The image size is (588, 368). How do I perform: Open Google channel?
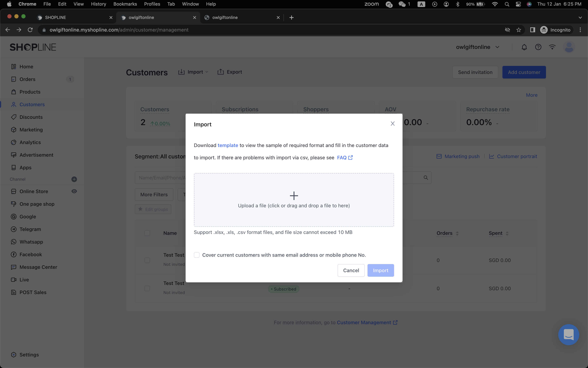tap(27, 217)
